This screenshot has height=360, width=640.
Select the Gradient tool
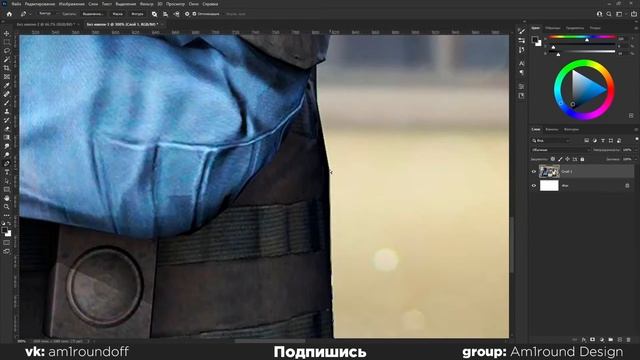pos(7,138)
